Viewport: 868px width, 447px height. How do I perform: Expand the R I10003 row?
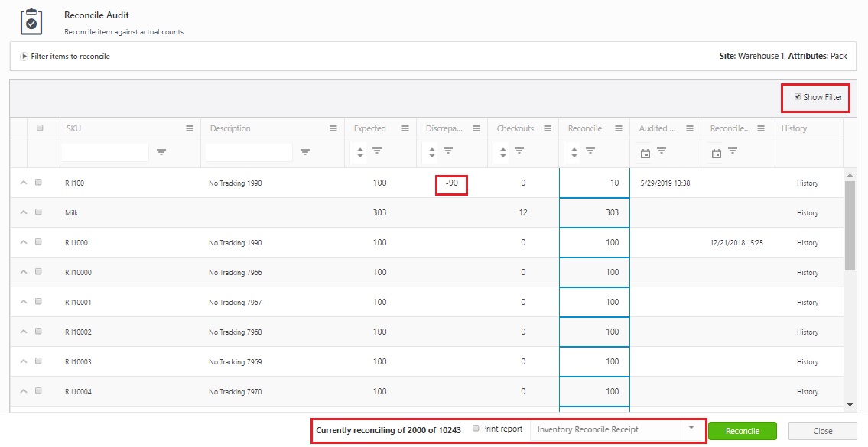pyautogui.click(x=24, y=362)
